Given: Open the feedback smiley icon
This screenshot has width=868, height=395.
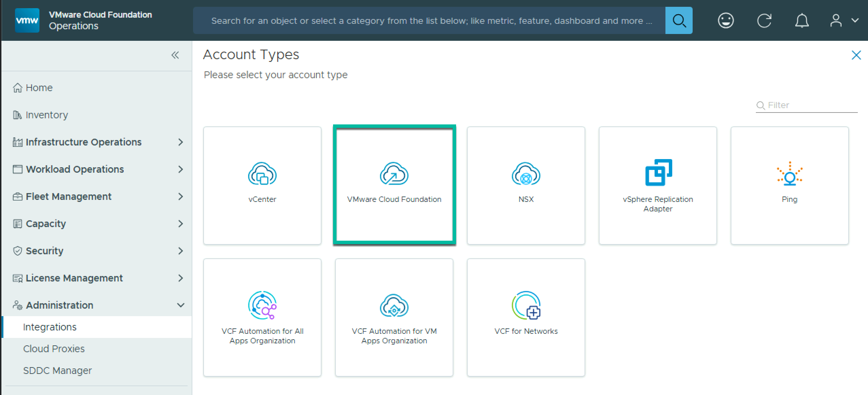Looking at the screenshot, I should coord(726,20).
